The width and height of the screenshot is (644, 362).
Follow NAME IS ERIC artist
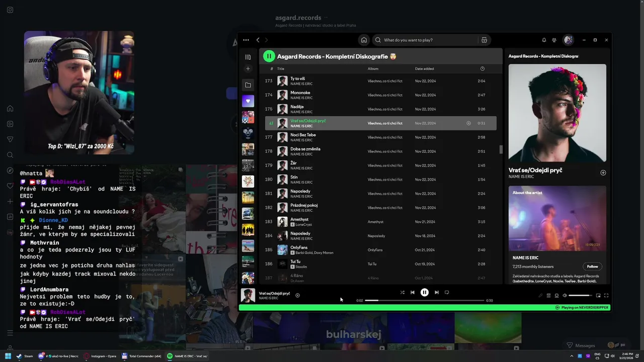point(592,266)
